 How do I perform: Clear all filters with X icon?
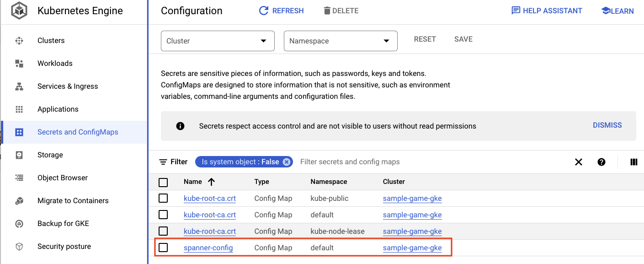click(x=579, y=162)
